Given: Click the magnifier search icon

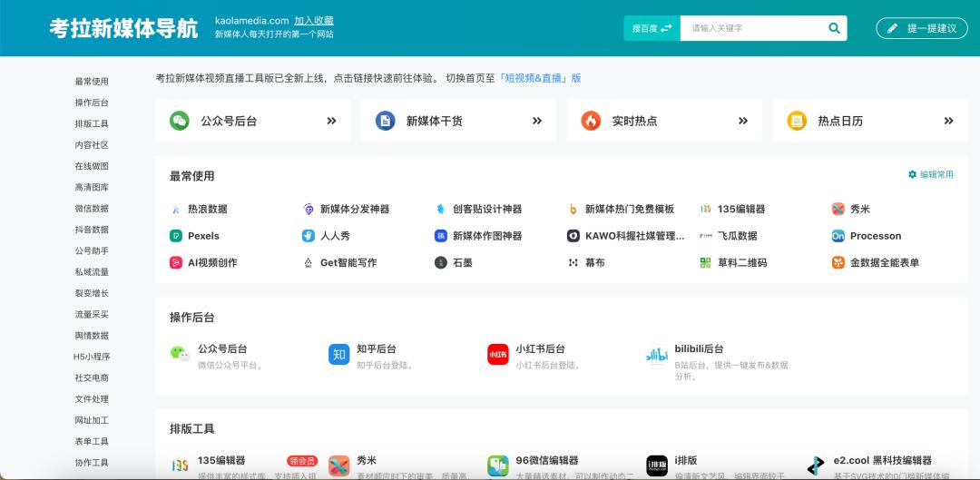Looking at the screenshot, I should coord(834,28).
